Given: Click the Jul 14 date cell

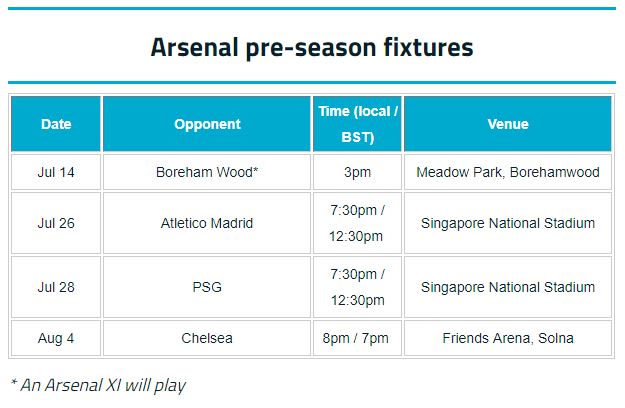Looking at the screenshot, I should [x=56, y=172].
